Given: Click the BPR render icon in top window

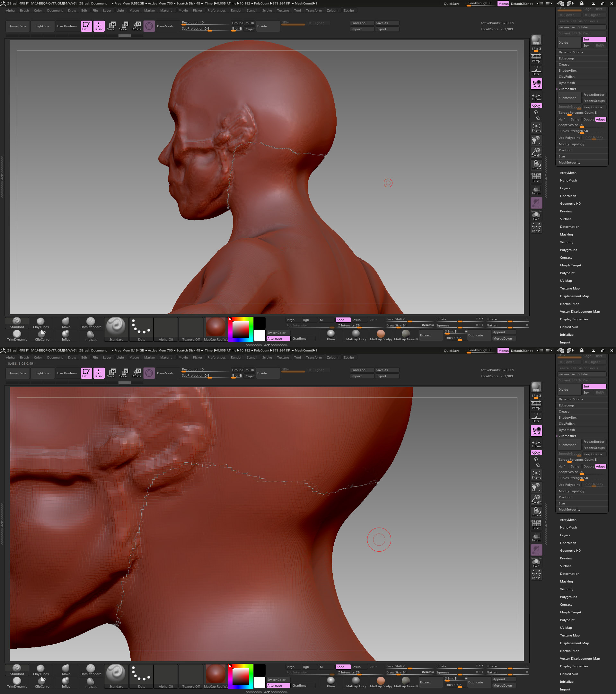Looking at the screenshot, I should point(536,40).
